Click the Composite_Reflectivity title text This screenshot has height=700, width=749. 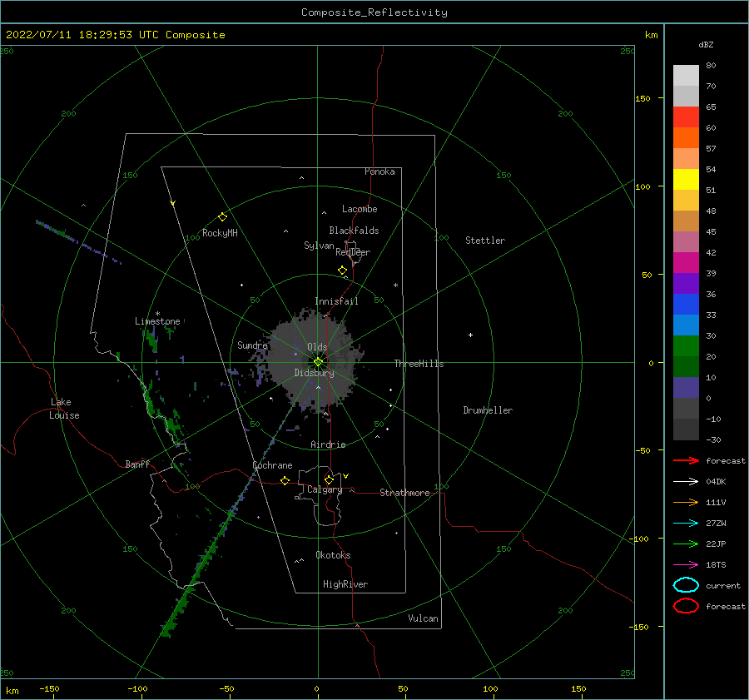click(x=374, y=12)
